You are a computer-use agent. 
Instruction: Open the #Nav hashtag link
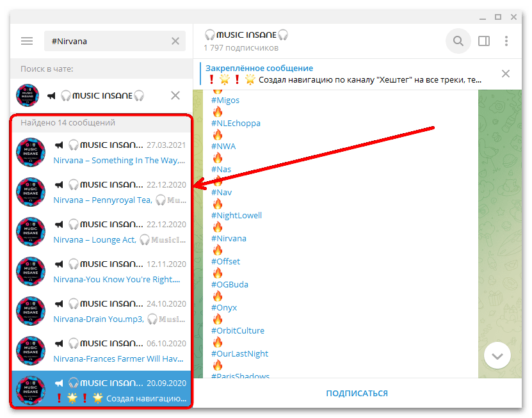222,193
